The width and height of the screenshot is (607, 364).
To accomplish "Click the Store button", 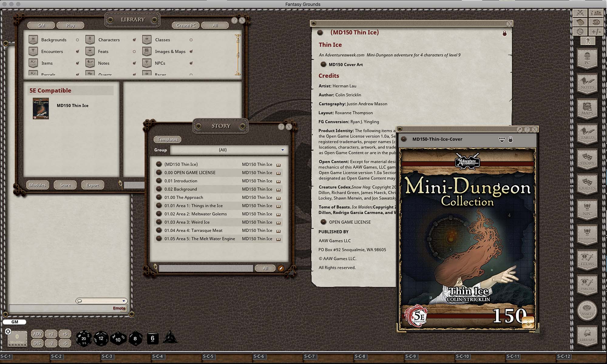I will (65, 185).
